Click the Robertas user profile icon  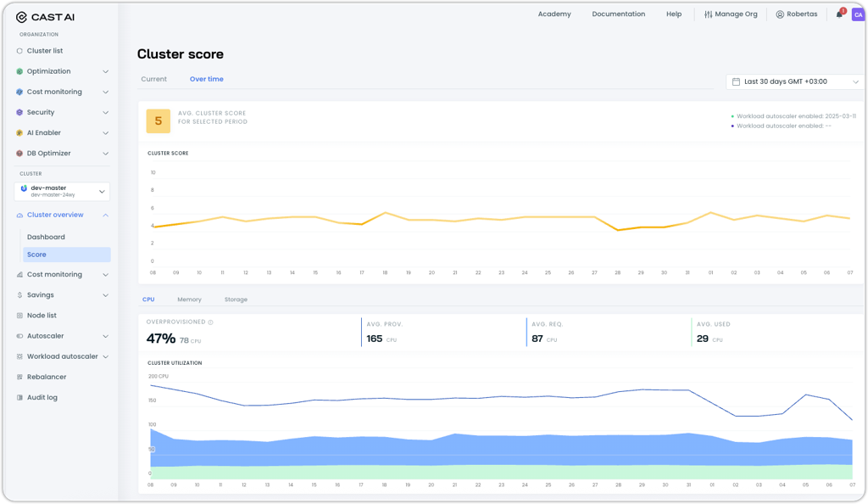(x=780, y=14)
